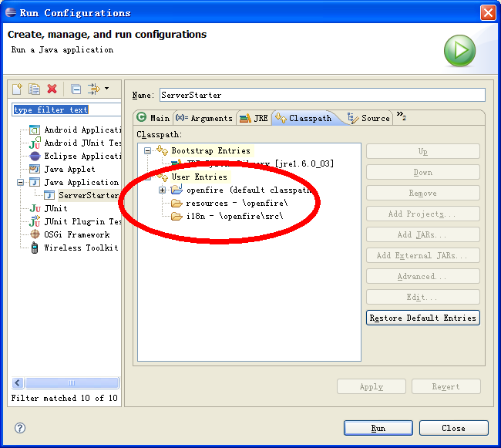
Task: Click Restore Default Entries
Action: point(423,318)
